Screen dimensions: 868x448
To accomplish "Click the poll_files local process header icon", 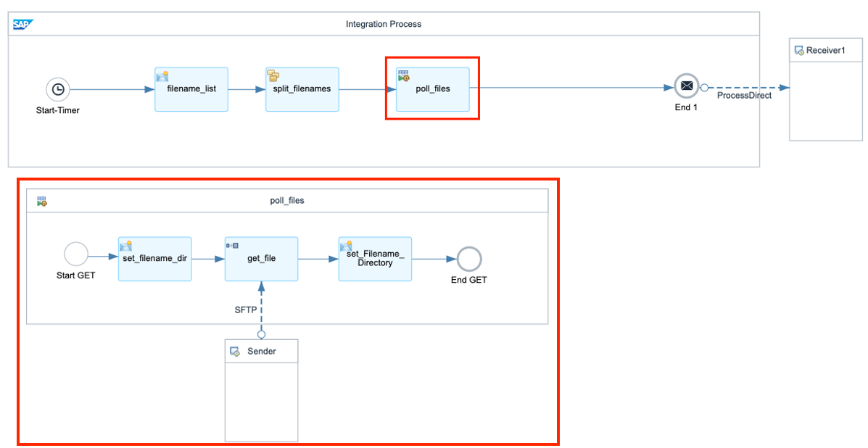I will tap(42, 201).
